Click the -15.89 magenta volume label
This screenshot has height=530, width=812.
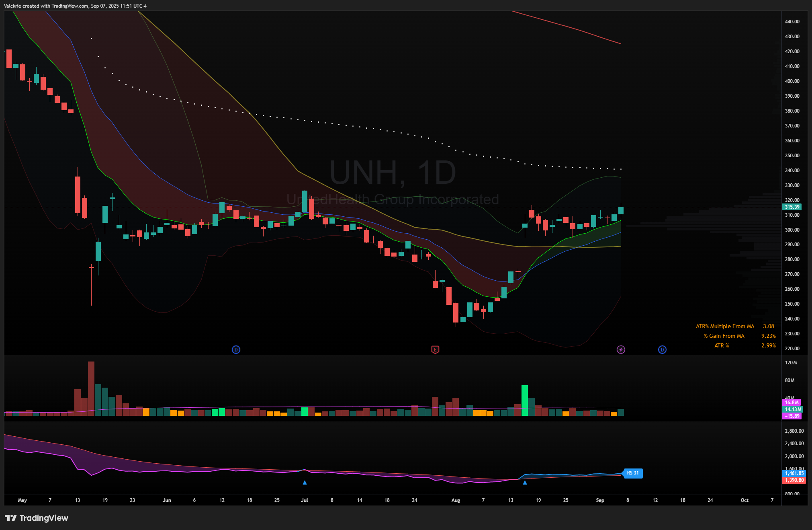(792, 416)
